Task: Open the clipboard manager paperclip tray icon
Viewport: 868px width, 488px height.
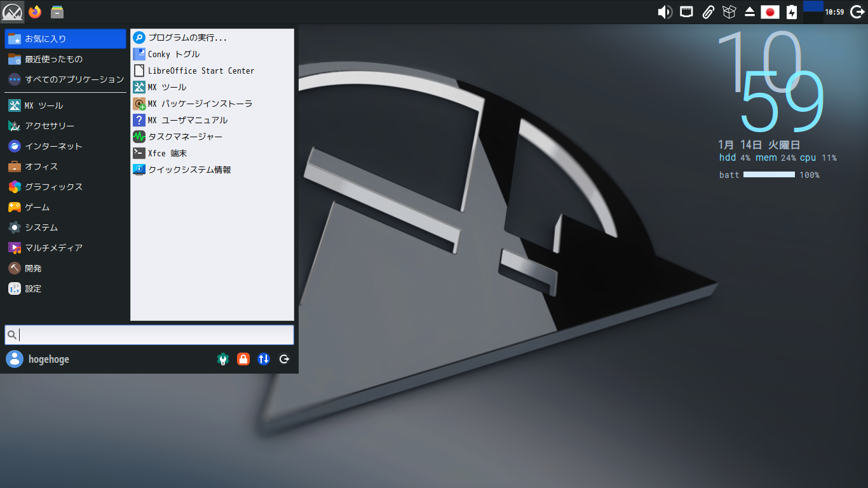Action: 707,11
